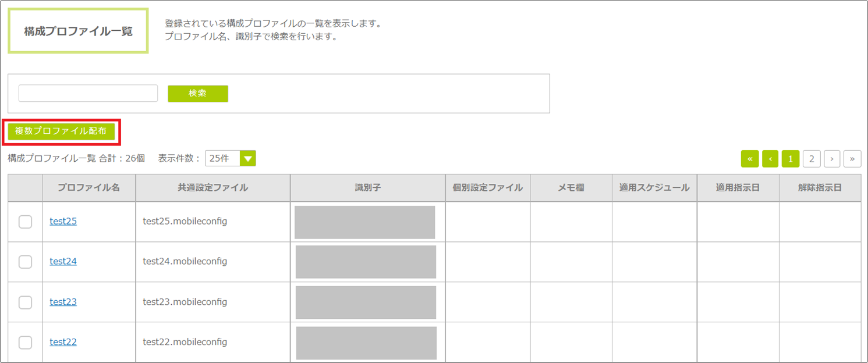
Task: Open the test24 profile link
Action: click(63, 261)
